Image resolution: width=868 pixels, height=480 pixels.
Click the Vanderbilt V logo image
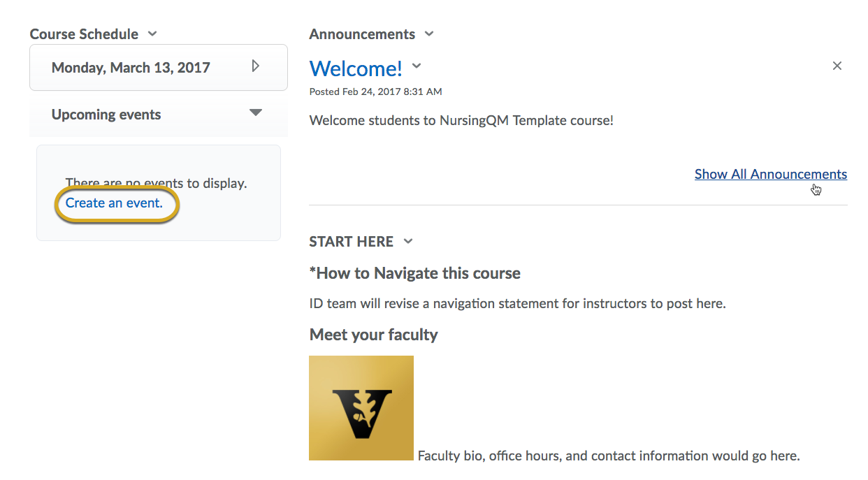point(361,408)
